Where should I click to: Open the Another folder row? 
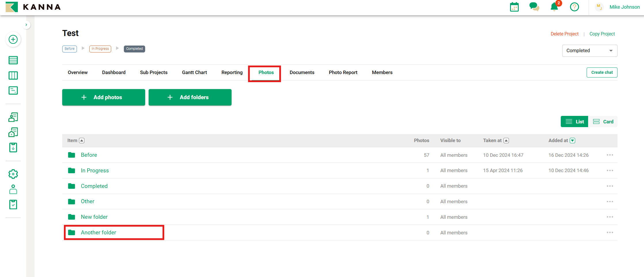pyautogui.click(x=99, y=233)
